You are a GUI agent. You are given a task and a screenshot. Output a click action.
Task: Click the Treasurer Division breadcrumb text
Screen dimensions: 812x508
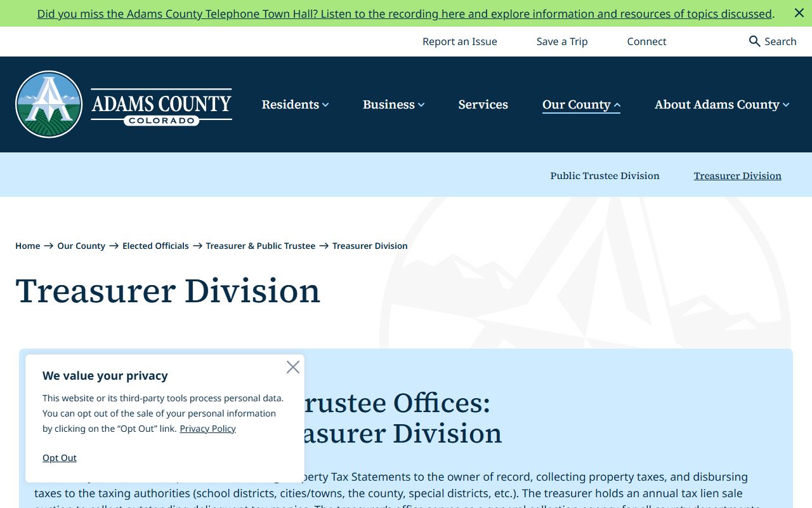370,246
